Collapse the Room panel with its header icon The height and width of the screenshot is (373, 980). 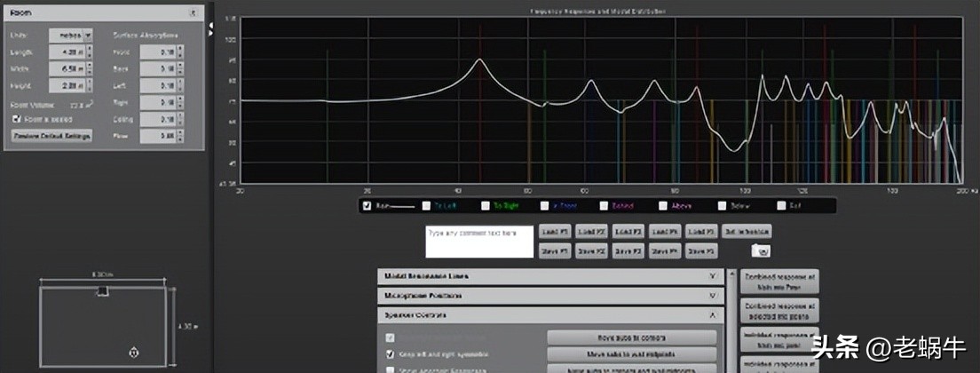coord(194,13)
